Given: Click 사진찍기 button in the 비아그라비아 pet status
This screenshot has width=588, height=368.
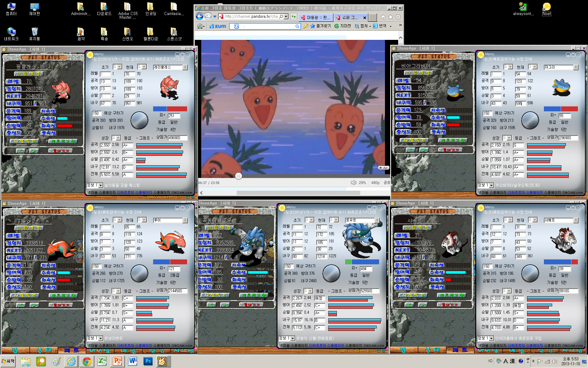Looking at the screenshot, I should tap(414, 140).
